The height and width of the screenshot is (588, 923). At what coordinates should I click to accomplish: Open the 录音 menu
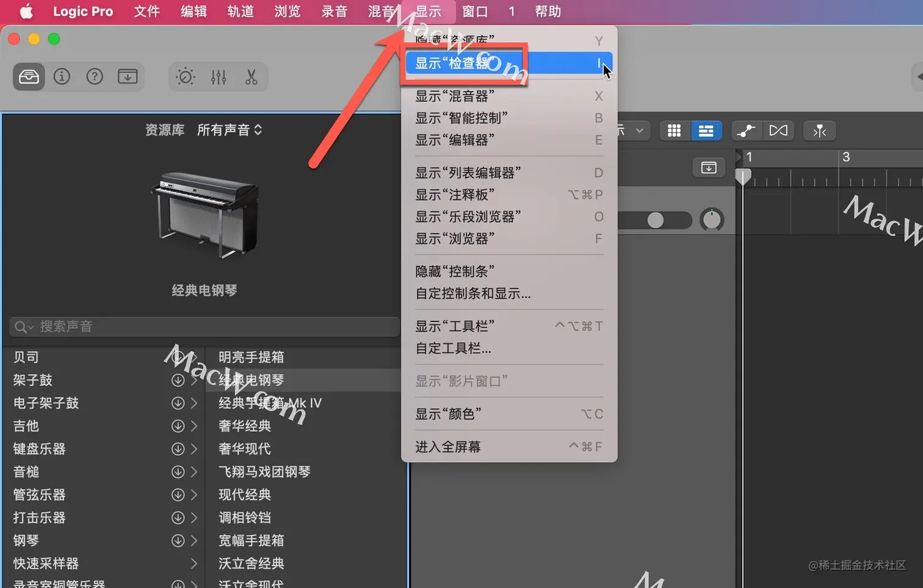tap(334, 12)
